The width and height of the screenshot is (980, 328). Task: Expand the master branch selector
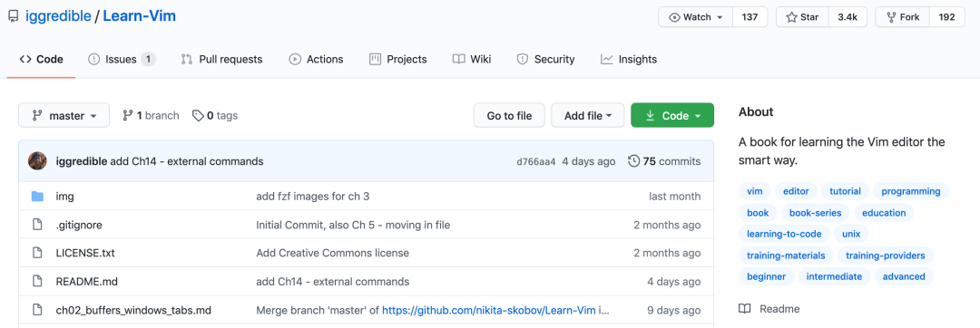pyautogui.click(x=64, y=115)
